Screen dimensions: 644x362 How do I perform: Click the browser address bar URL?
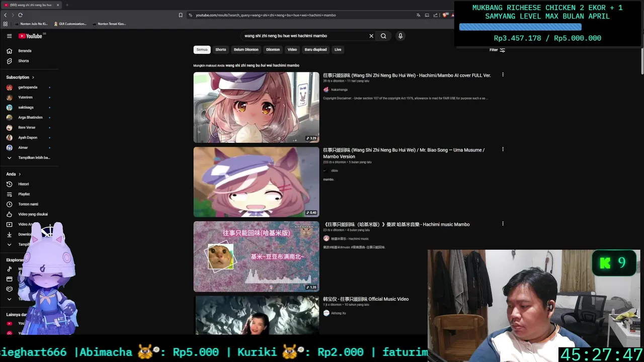click(266, 15)
